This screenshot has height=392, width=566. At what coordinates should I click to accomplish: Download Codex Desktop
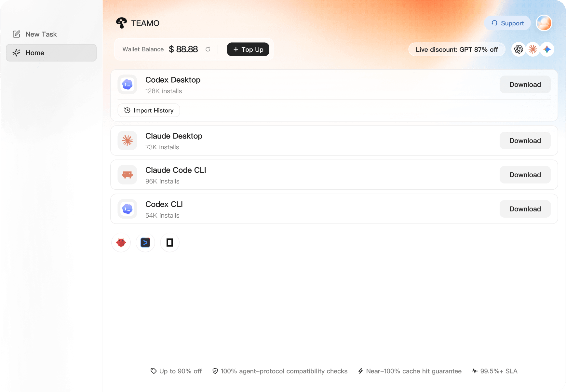[x=525, y=85]
